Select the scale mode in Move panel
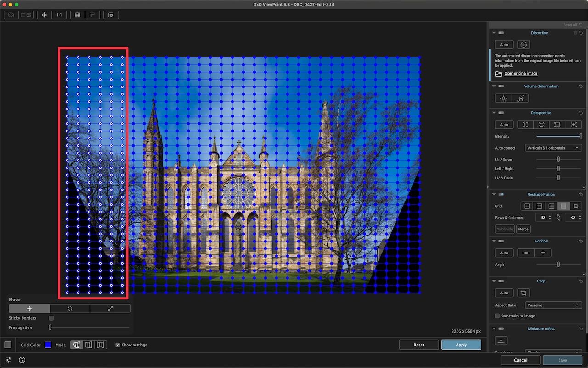 (x=110, y=309)
